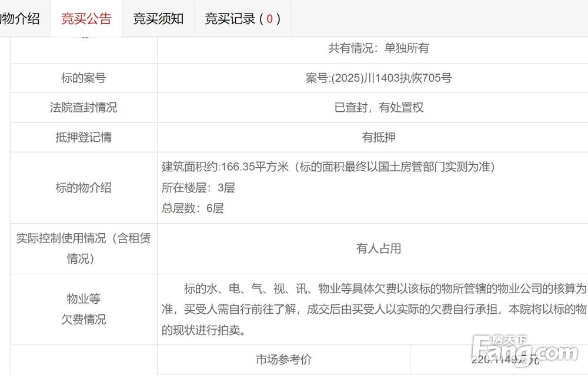
Task: Click the 共有情况:单独所有 text
Action: 378,48
